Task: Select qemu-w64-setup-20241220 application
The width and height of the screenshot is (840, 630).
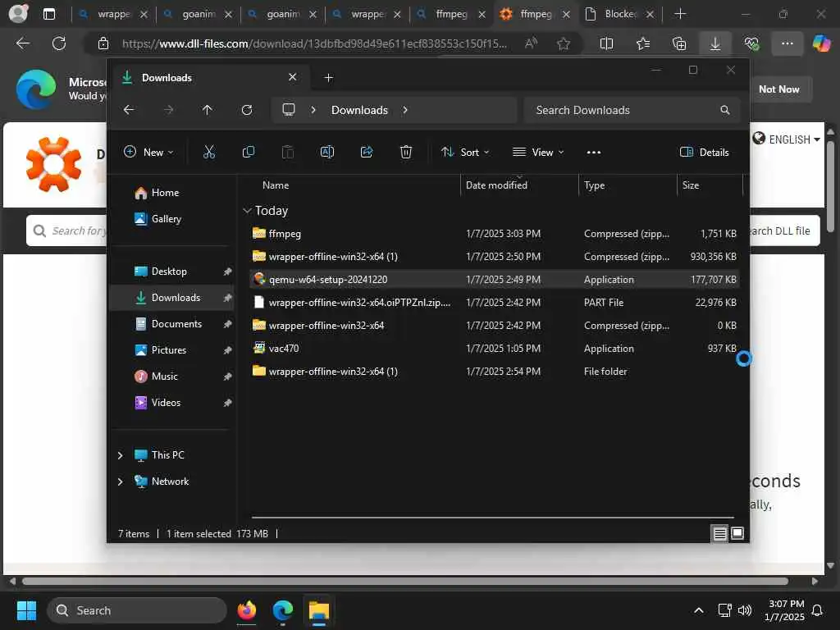Action: (x=495, y=280)
